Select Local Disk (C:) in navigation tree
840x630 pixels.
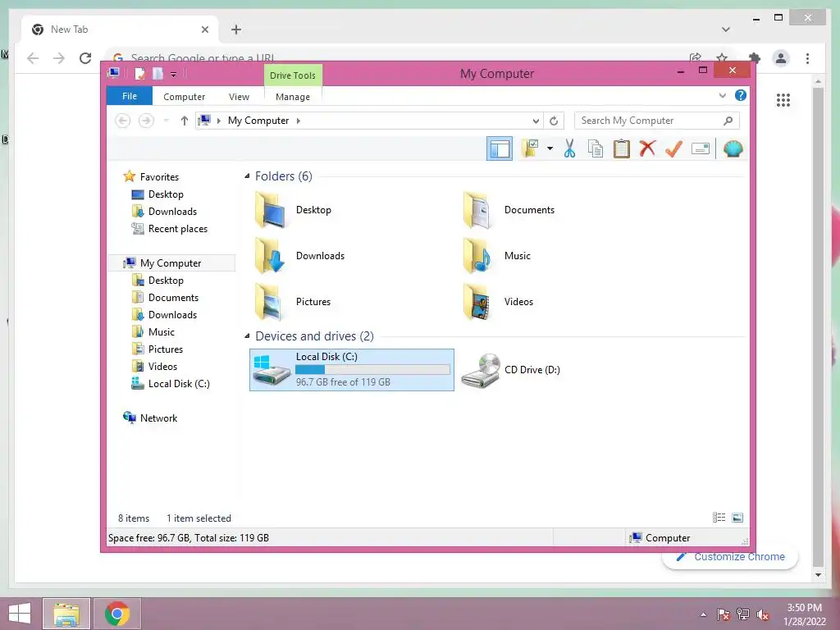click(x=179, y=384)
